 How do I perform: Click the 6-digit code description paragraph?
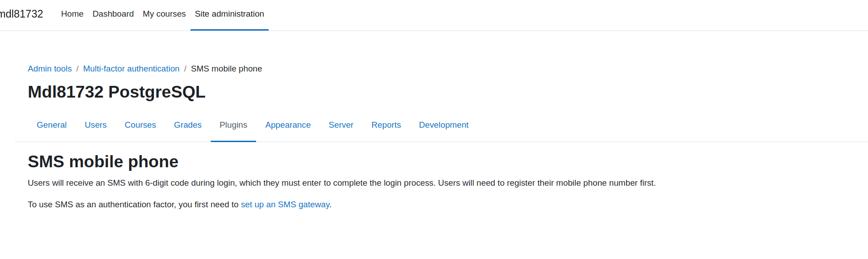[x=342, y=183]
